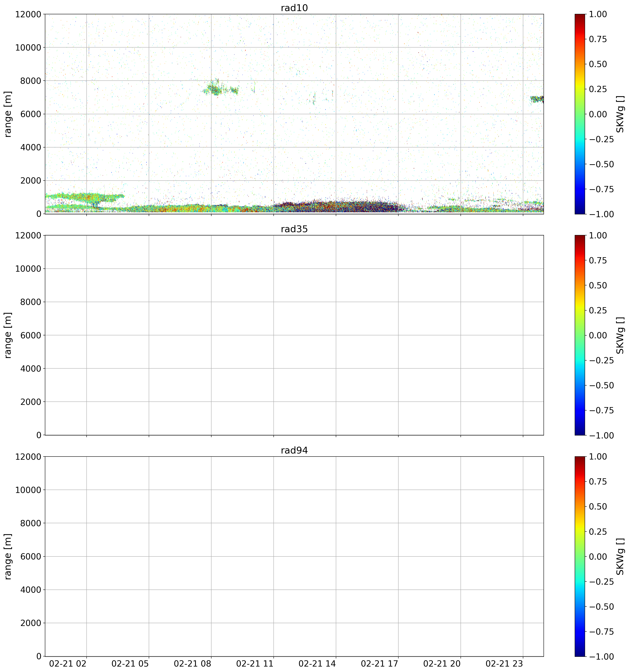This screenshot has width=629, height=672.
Task: Click the 10000 range tick of rad10
Action: (x=28, y=47)
